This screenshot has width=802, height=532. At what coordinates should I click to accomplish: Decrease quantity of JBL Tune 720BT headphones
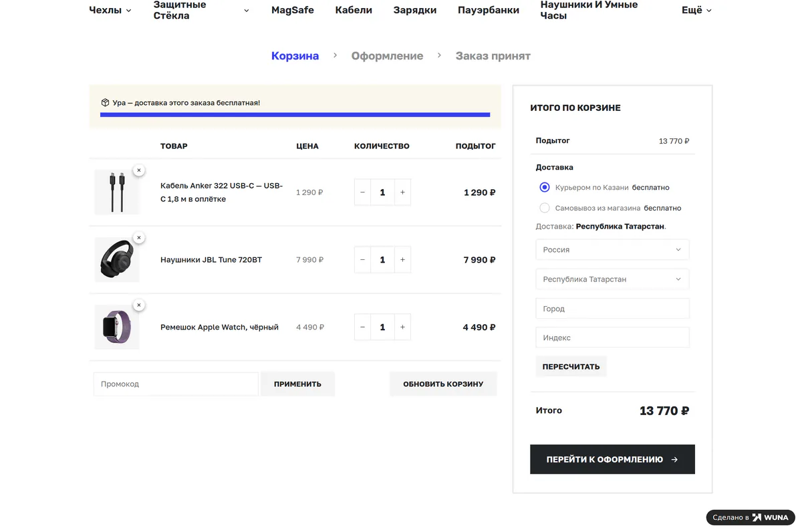click(x=362, y=260)
